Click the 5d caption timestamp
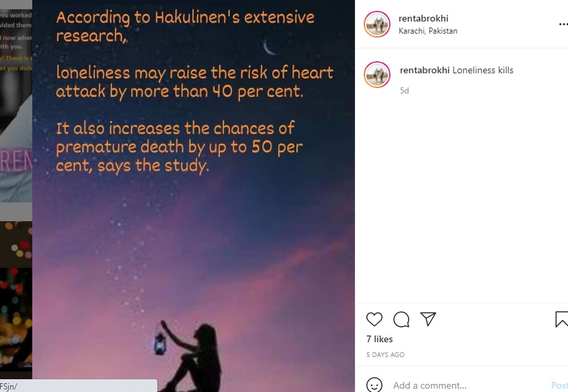This screenshot has height=392, width=568. click(404, 91)
